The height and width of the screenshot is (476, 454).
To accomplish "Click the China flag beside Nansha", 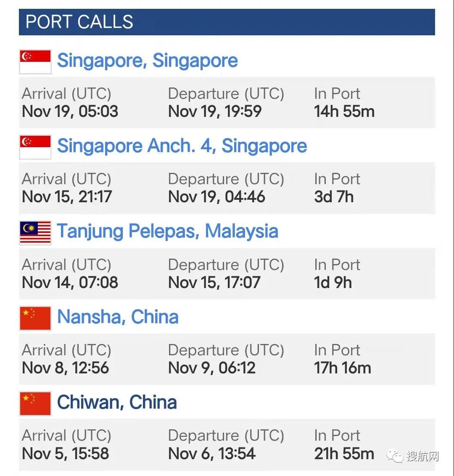I will (x=35, y=318).
